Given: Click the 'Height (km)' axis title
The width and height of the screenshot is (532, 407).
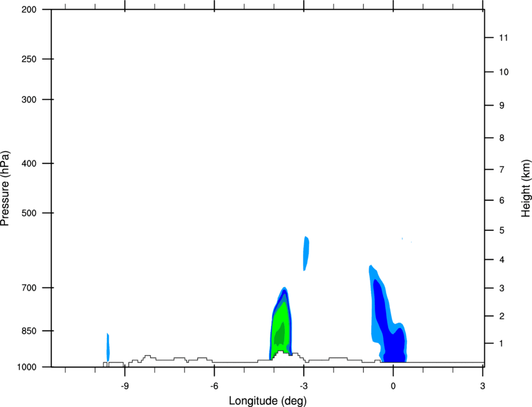Looking at the screenshot, I should coord(526,188).
